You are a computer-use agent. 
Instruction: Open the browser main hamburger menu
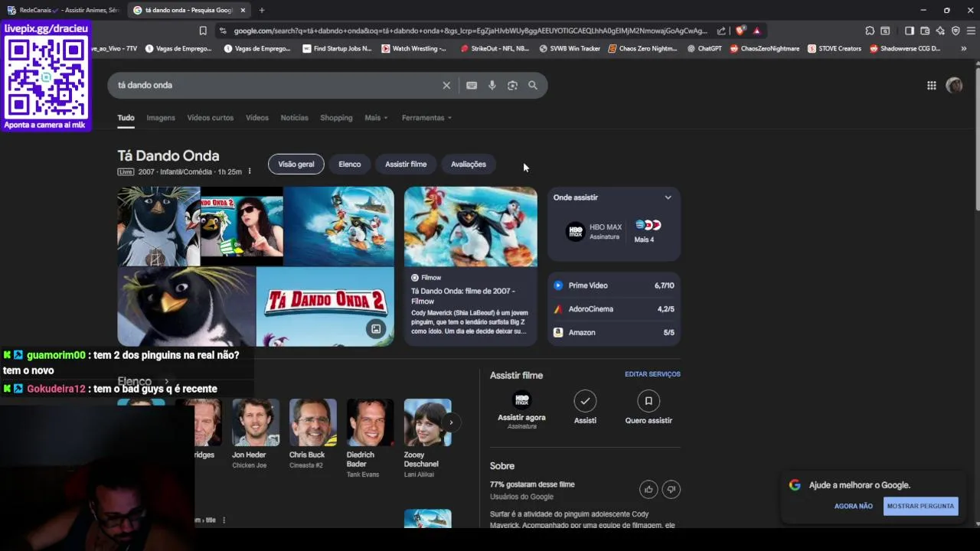tap(971, 31)
